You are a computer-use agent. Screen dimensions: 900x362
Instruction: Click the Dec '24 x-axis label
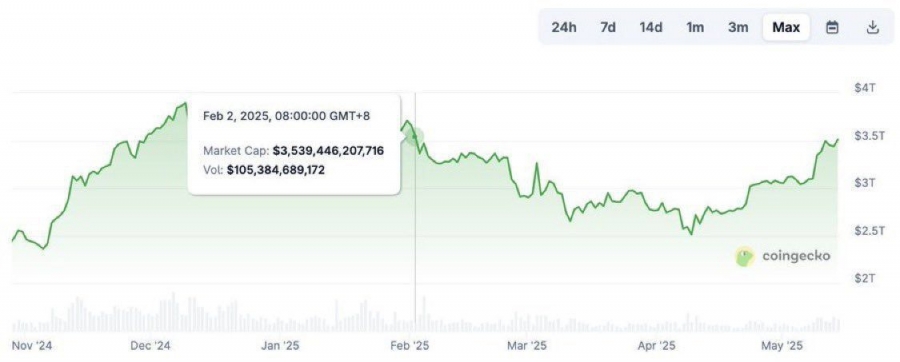coord(150,346)
